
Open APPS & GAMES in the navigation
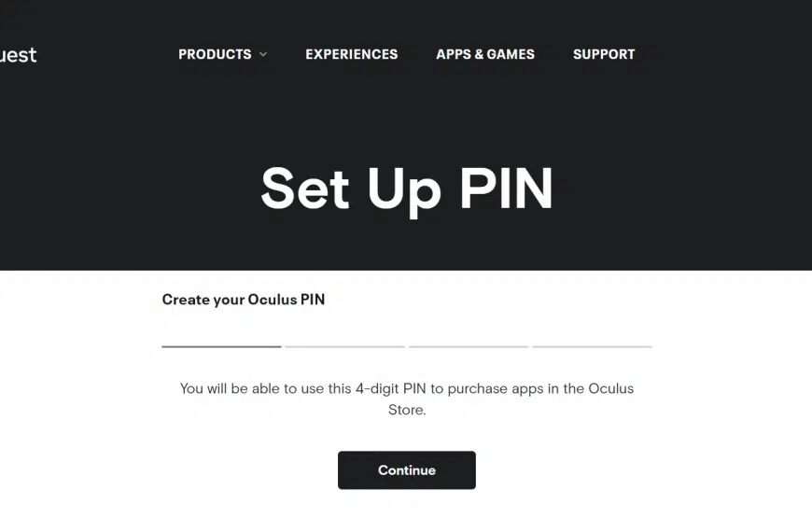pyautogui.click(x=485, y=54)
